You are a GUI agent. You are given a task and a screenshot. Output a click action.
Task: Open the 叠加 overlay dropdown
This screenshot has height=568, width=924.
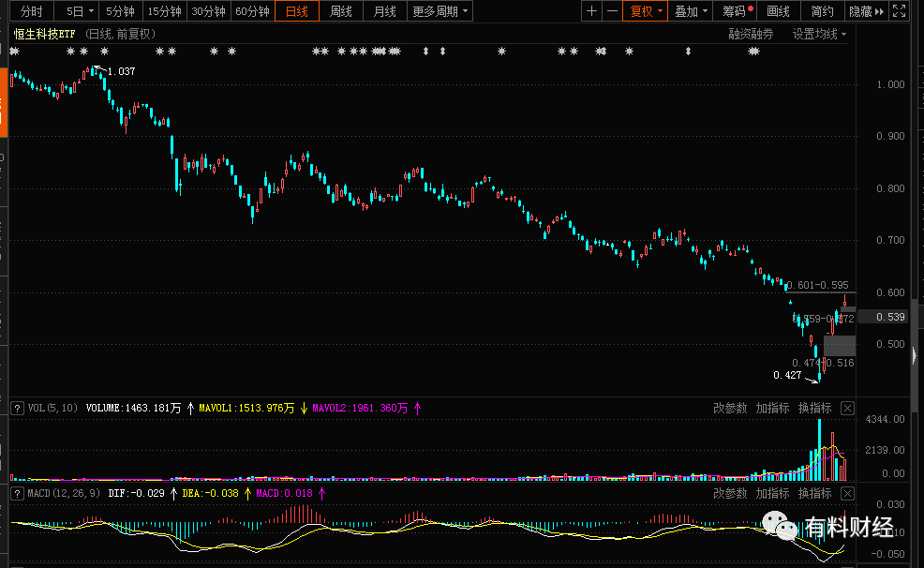click(691, 11)
